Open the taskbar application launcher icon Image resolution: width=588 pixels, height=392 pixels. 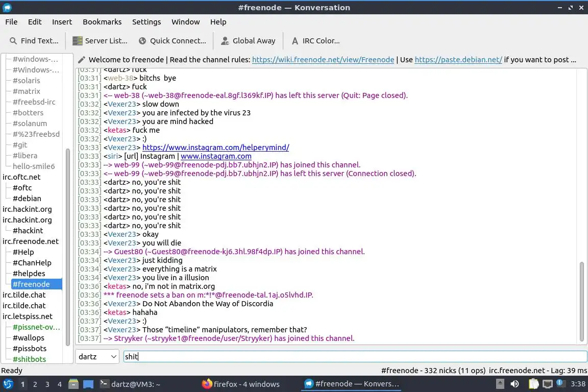click(x=8, y=384)
